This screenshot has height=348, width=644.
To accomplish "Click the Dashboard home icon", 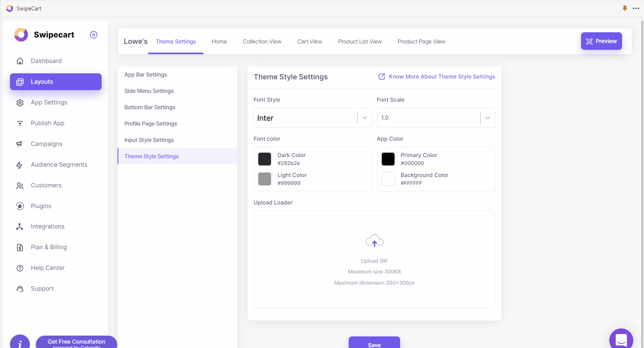I will coord(20,61).
